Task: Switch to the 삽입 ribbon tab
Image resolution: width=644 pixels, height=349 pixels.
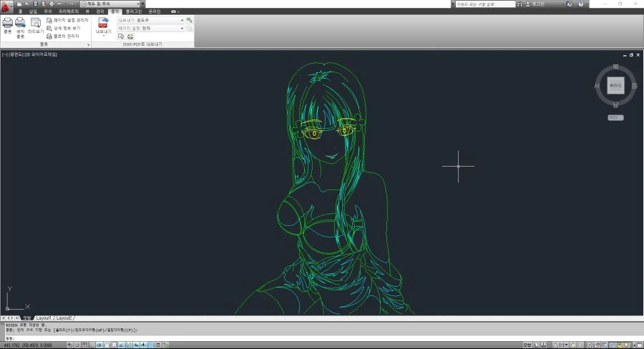Action: pos(33,11)
